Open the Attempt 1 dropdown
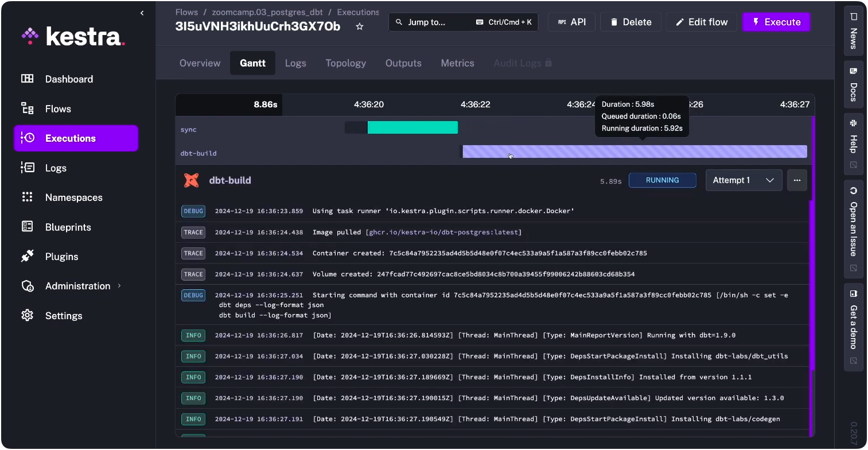The height and width of the screenshot is (450, 868). pos(744,180)
